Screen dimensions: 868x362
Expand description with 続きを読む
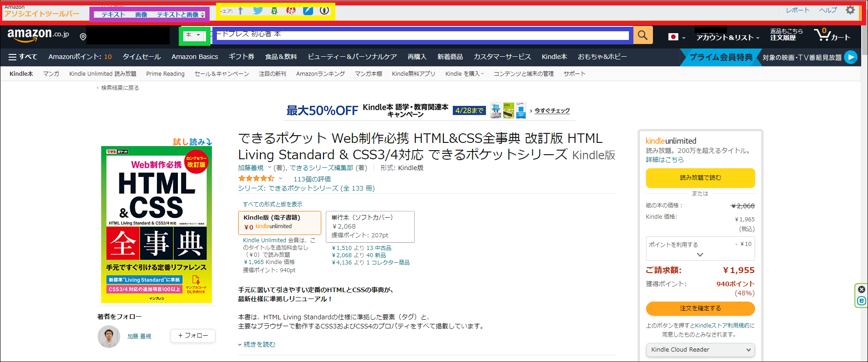coord(257,344)
